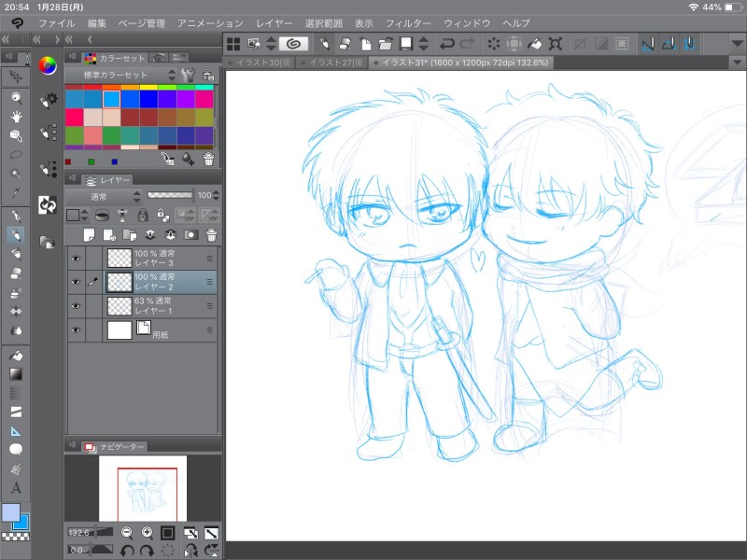The image size is (747, 560).
Task: Zoom out using Navigator minus magnifier
Action: (x=127, y=532)
